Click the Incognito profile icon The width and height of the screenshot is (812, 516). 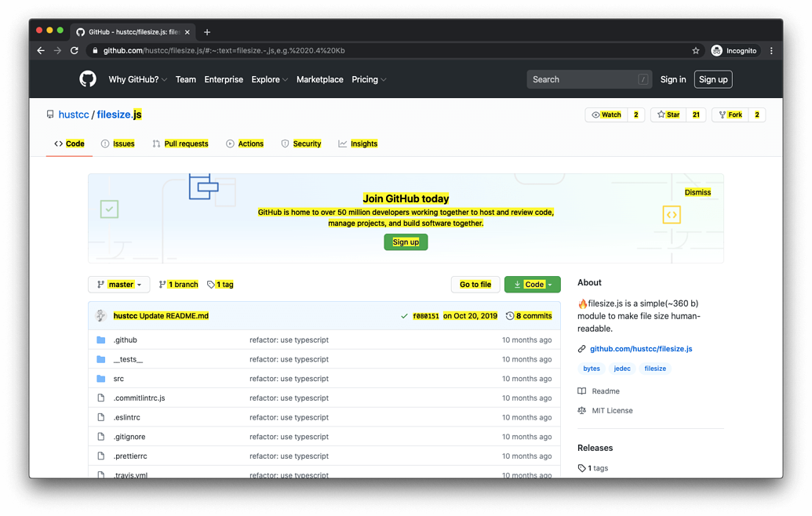tap(717, 51)
